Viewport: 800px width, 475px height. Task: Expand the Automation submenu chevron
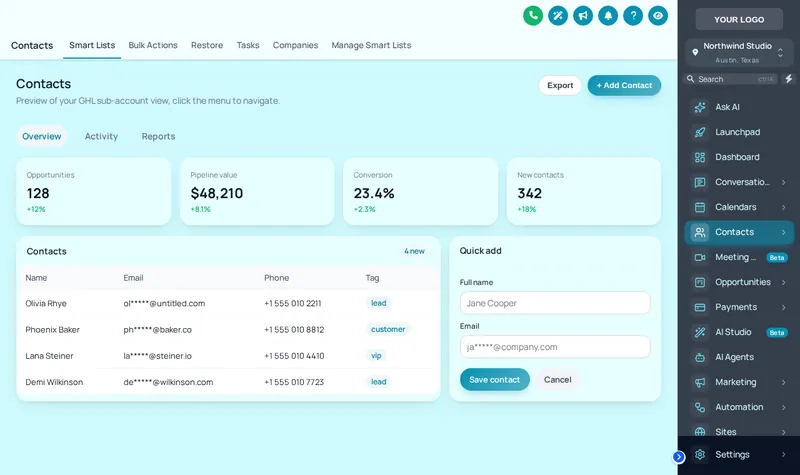coord(783,407)
